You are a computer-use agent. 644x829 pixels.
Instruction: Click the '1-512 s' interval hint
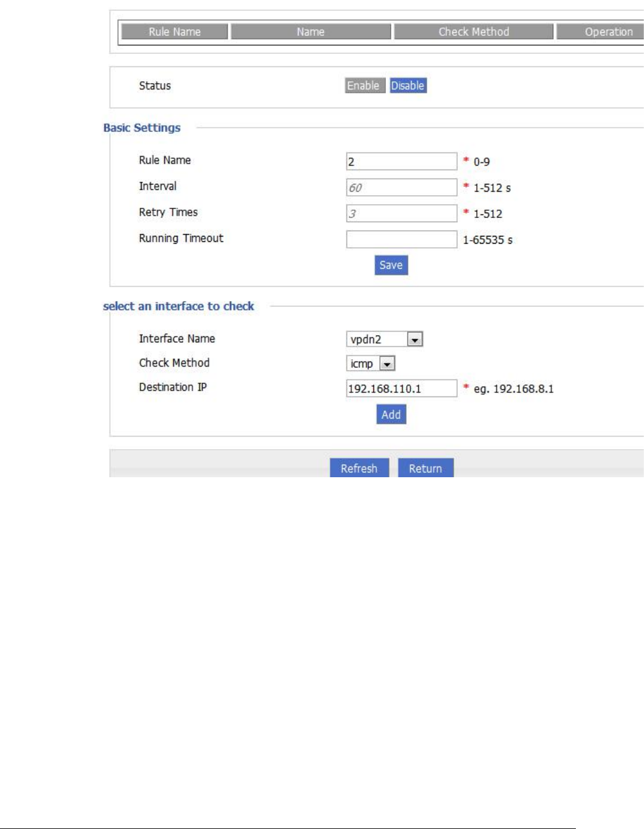492,188
